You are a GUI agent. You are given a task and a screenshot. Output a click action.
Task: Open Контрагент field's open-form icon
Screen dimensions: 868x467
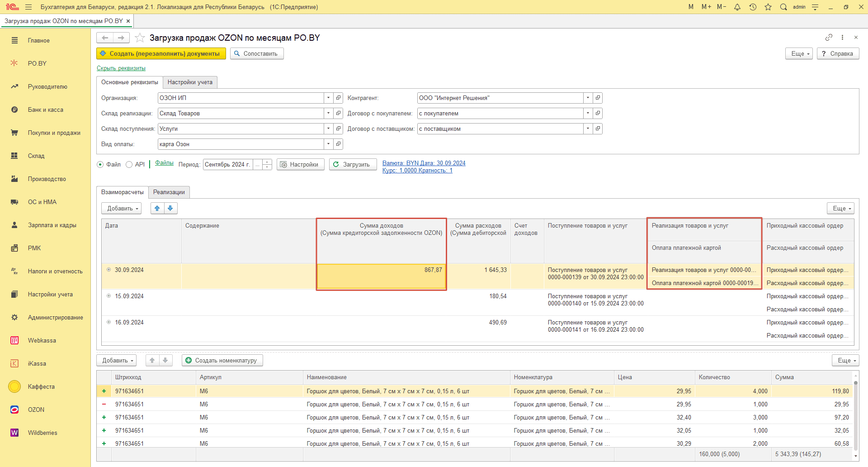[598, 98]
